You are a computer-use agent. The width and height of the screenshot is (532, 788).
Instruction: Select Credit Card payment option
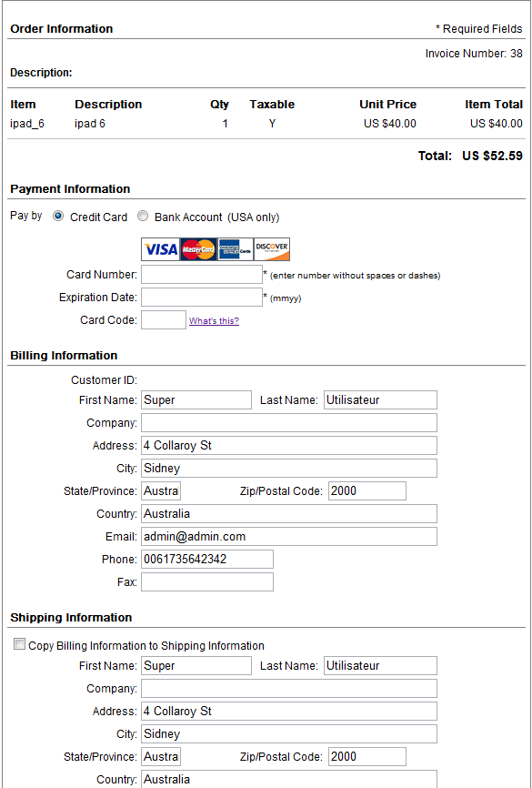58,217
